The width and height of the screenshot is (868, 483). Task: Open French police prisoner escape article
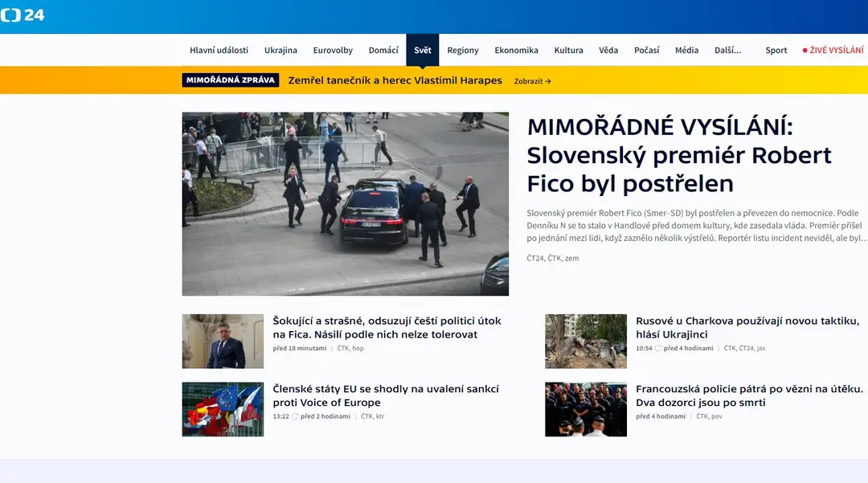pos(750,395)
